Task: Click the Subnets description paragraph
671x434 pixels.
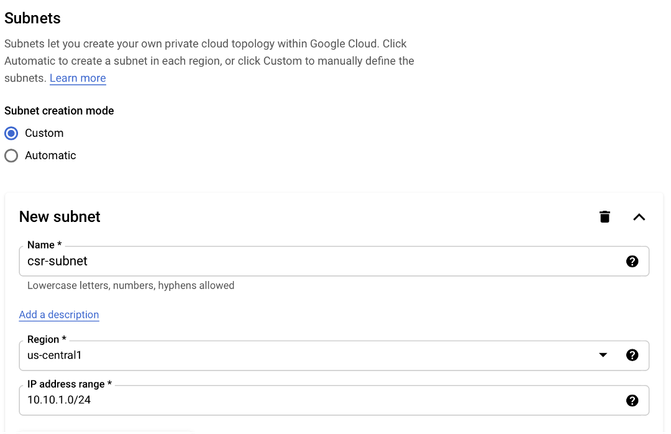Action: click(209, 61)
